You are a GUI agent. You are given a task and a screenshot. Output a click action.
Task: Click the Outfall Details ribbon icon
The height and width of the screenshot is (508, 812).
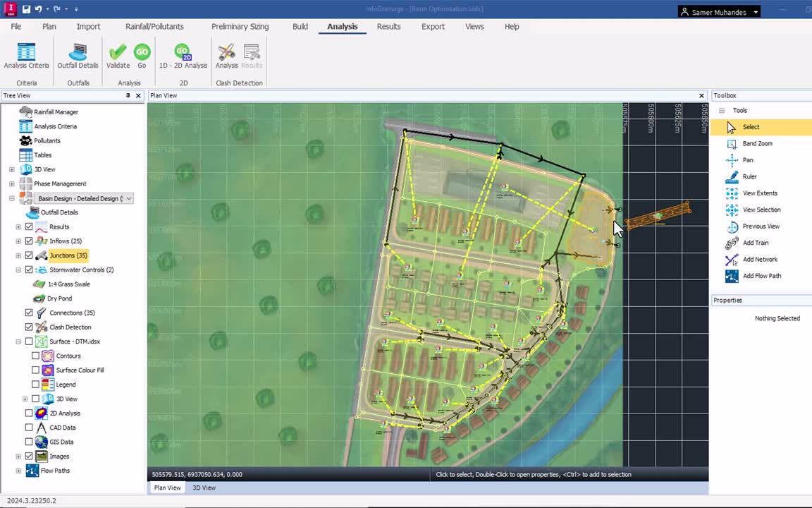pos(78,56)
